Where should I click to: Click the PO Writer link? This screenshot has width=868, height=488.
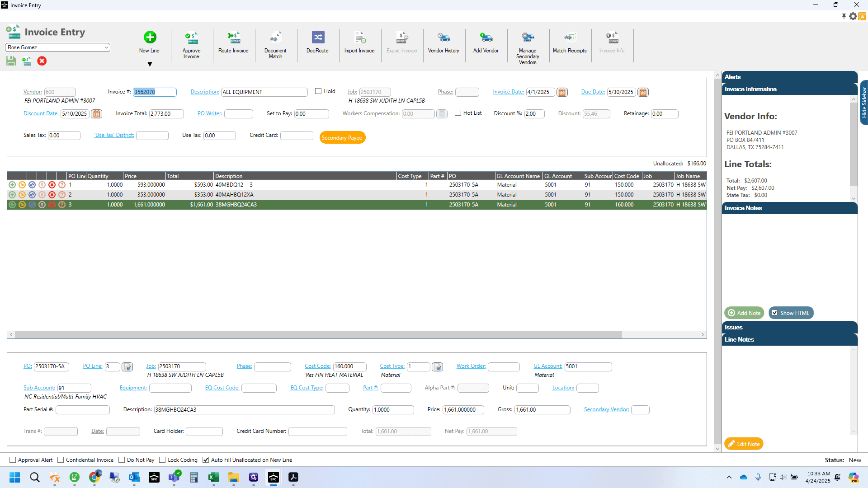[x=210, y=113]
